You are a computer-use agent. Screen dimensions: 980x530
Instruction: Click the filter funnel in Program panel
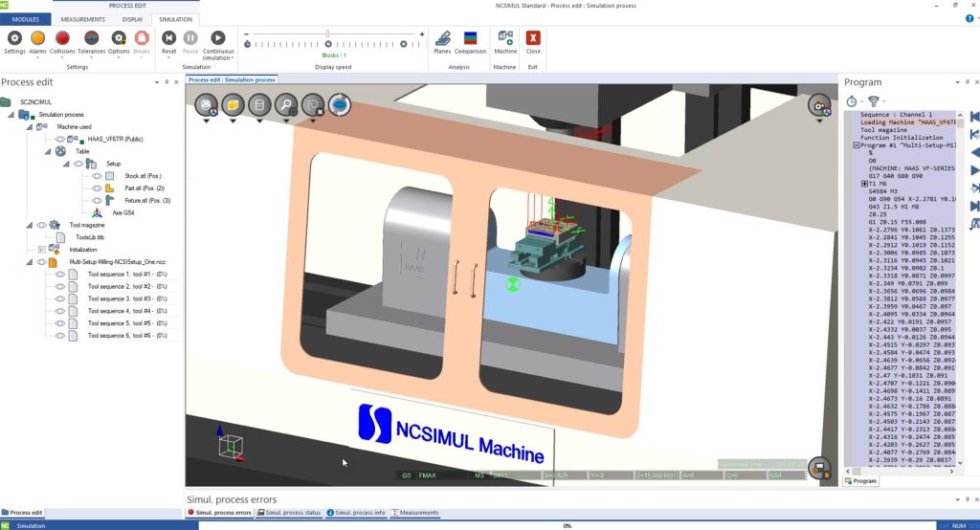point(873,100)
